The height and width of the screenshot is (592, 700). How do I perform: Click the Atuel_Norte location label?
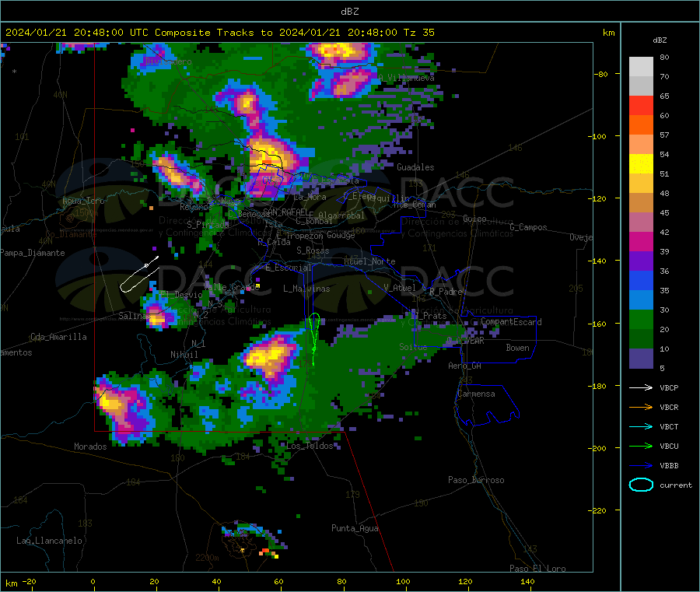[369, 261]
